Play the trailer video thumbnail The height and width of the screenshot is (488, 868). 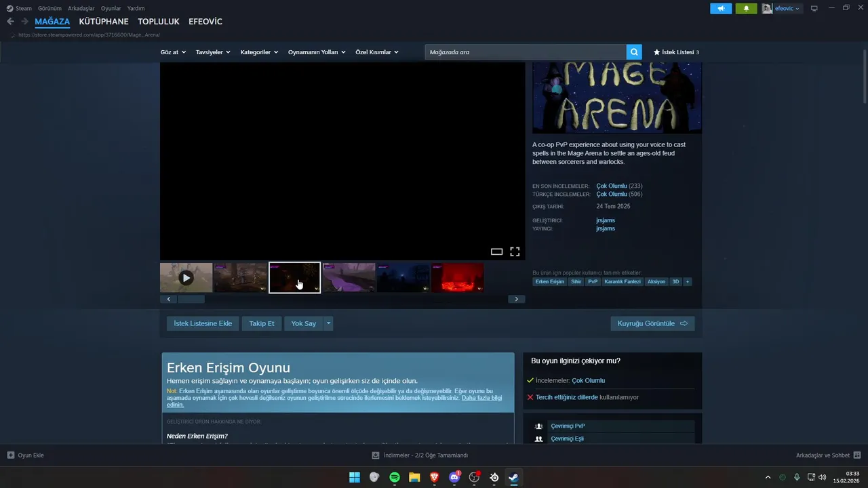(186, 278)
